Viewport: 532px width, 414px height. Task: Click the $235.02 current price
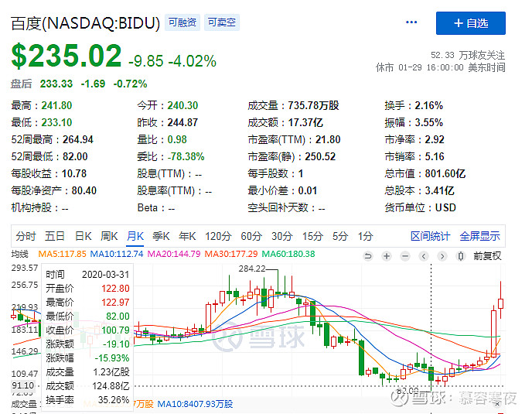tap(66, 56)
